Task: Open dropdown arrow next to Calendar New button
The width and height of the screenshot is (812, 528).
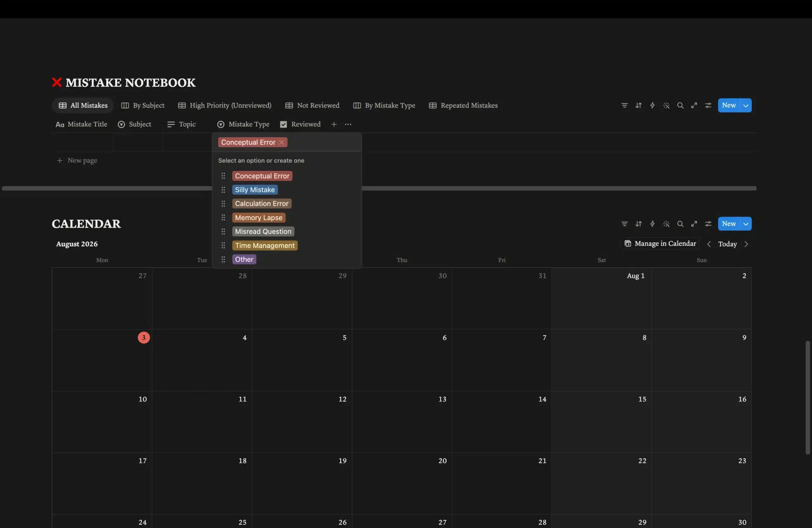Action: click(x=746, y=224)
